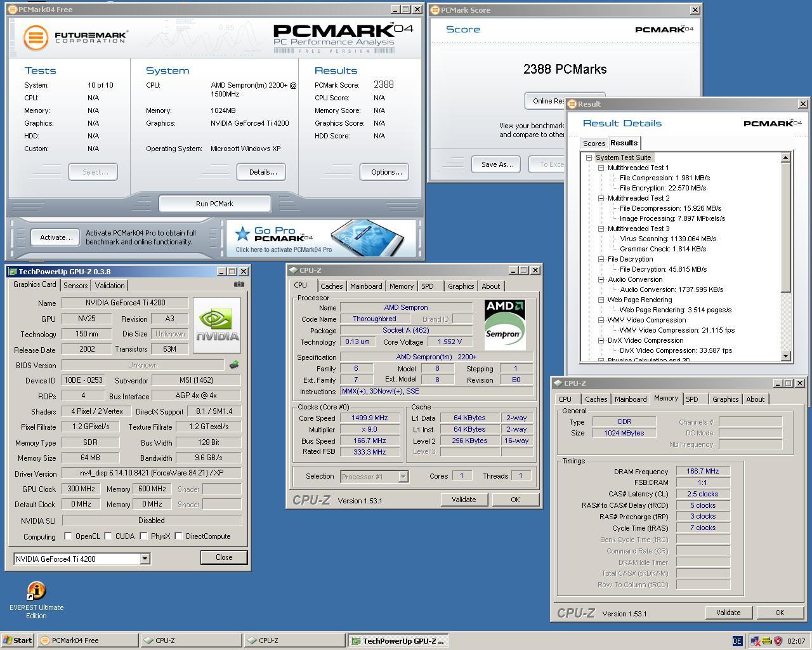Click the Result Details scroll down arrow

tap(786, 357)
